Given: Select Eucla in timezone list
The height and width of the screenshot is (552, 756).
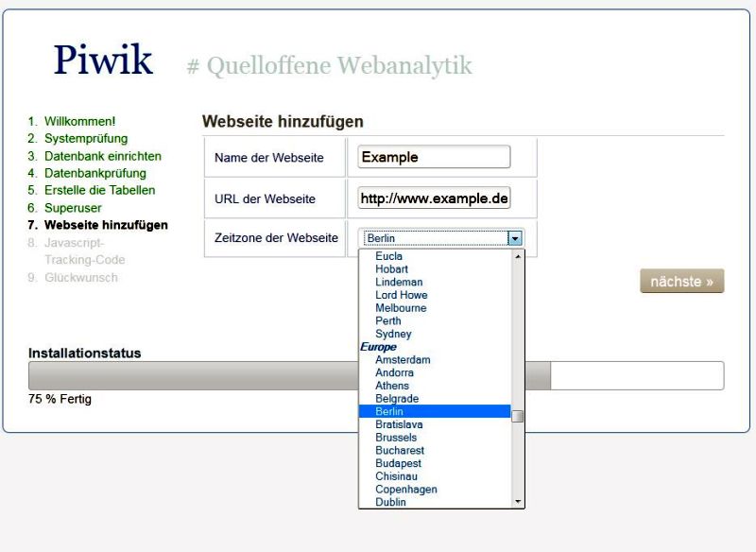Looking at the screenshot, I should tap(435, 256).
